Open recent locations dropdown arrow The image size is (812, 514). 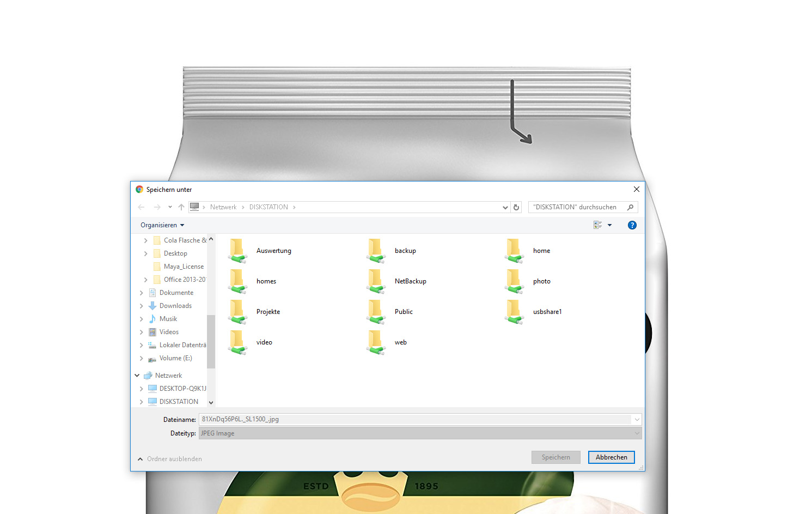(170, 207)
